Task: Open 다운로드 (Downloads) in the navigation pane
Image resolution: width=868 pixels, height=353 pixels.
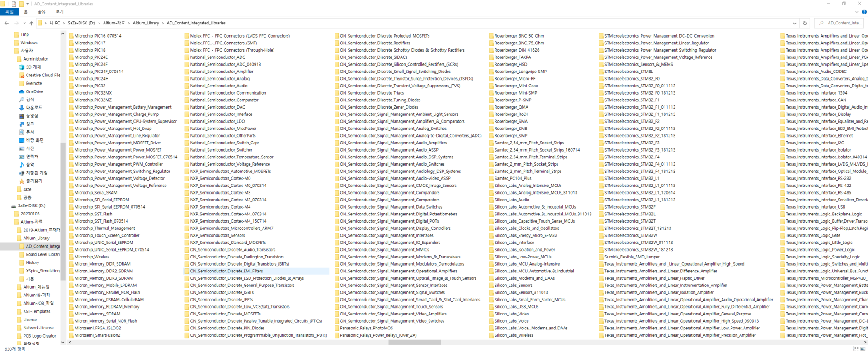Action: 31,108
